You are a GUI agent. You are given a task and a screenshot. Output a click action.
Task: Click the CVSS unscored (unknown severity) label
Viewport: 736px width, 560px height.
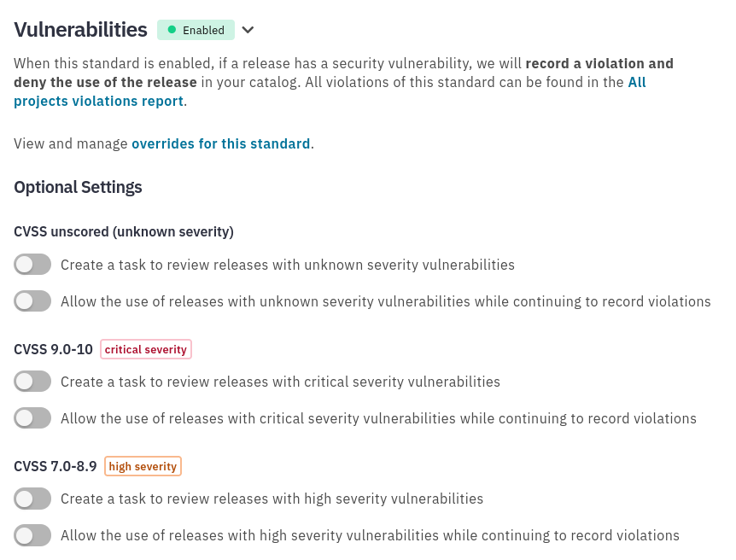coord(124,232)
